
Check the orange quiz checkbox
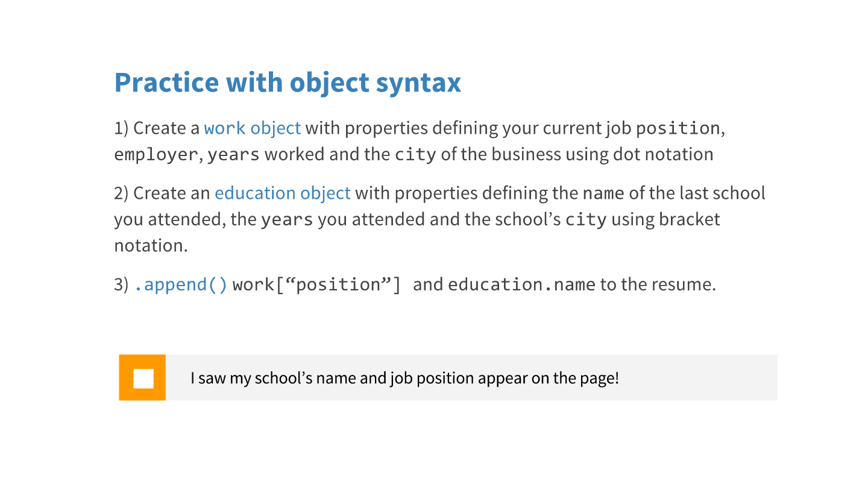pyautogui.click(x=142, y=378)
